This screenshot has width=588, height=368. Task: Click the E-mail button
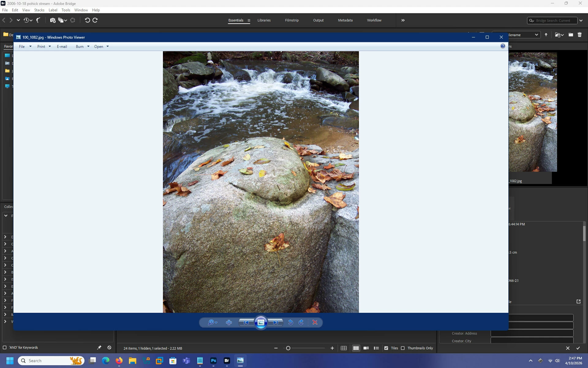click(62, 47)
